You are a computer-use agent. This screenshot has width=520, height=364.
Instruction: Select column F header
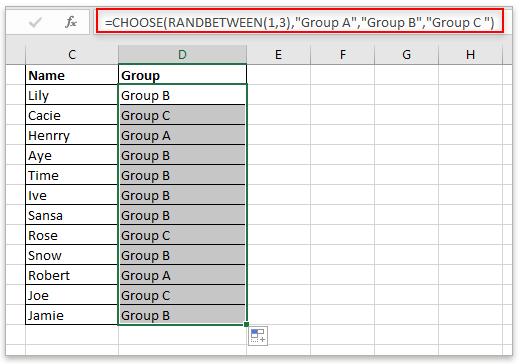click(x=342, y=55)
